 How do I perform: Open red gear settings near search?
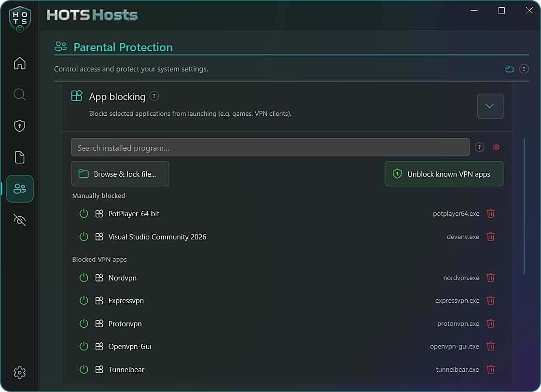click(x=496, y=147)
